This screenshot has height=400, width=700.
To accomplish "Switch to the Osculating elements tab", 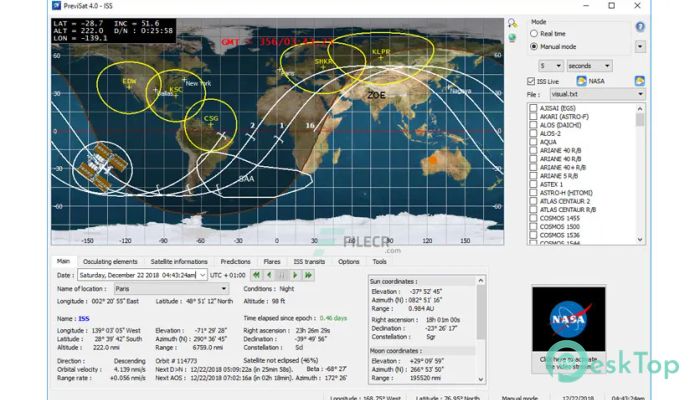I will click(x=110, y=262).
